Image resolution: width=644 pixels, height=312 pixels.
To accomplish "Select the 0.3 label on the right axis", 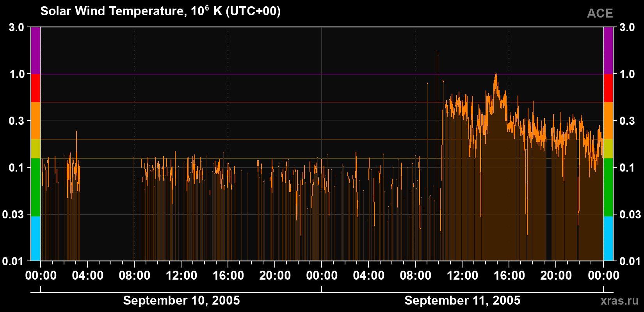I will [627, 121].
